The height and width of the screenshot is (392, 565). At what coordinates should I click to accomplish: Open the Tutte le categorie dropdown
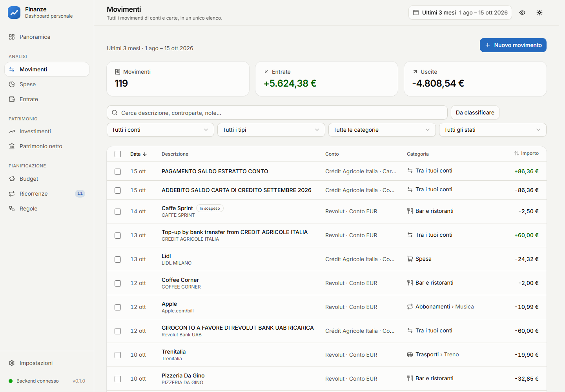coord(382,130)
